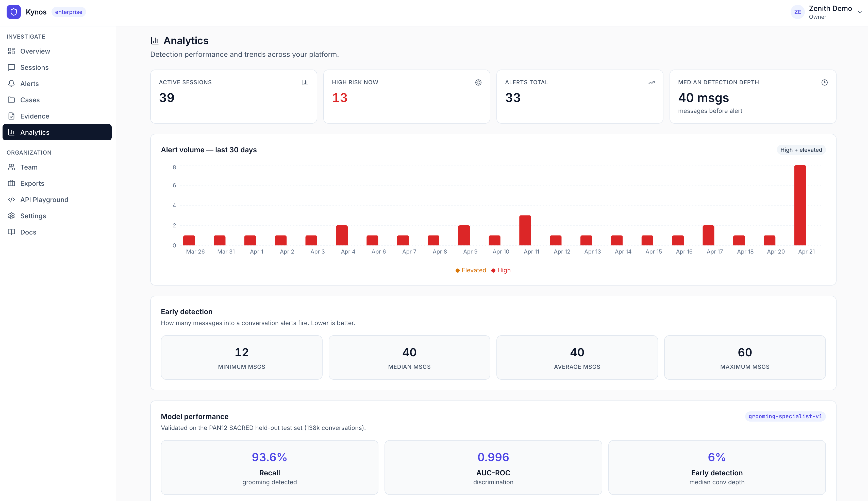Screen dimensions: 868x501
Task: Open the Overview section icon
Action: (x=11, y=51)
